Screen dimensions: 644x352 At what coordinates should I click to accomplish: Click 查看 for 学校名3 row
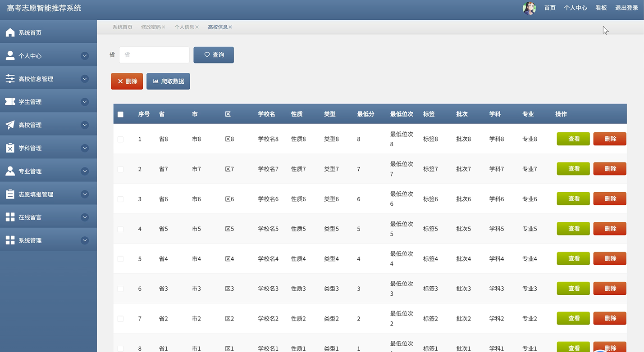pyautogui.click(x=573, y=288)
